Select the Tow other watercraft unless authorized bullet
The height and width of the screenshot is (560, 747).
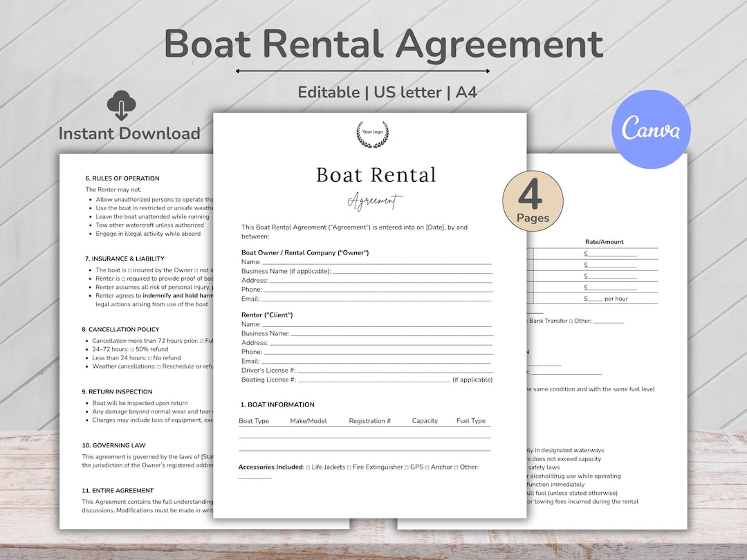coord(149,225)
